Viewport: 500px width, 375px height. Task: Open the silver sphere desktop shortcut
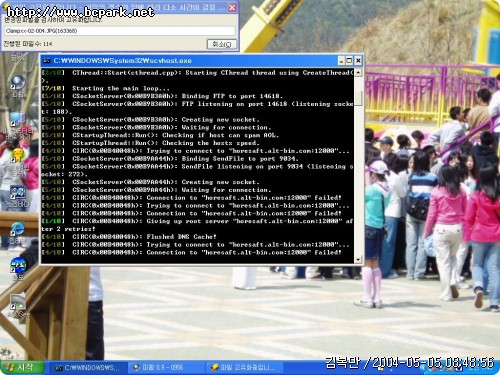coord(18,86)
